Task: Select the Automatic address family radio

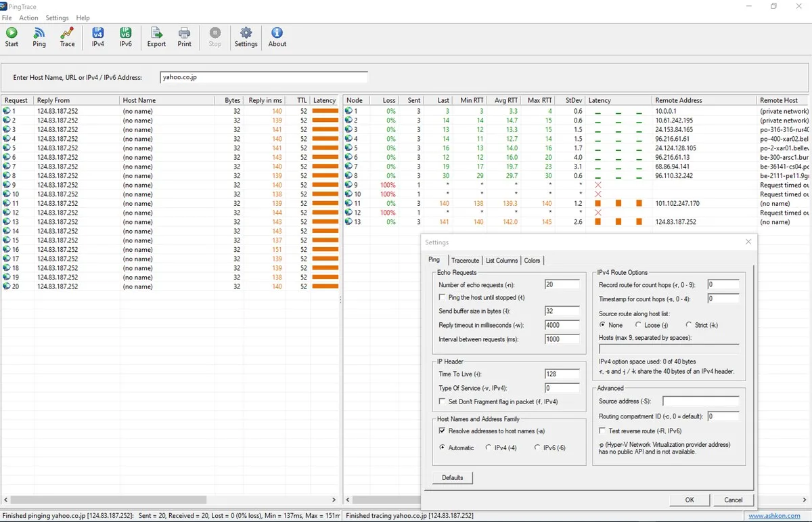Action: click(443, 448)
